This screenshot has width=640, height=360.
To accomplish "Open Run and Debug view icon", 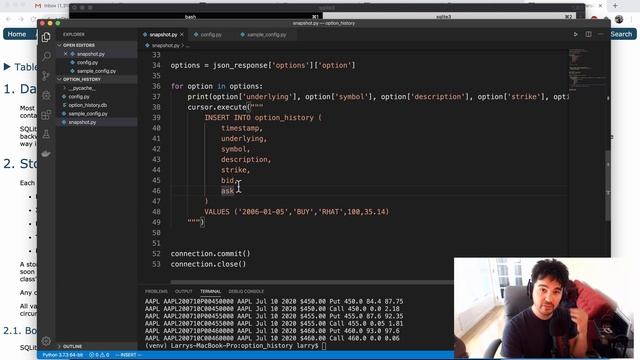I will point(46,95).
